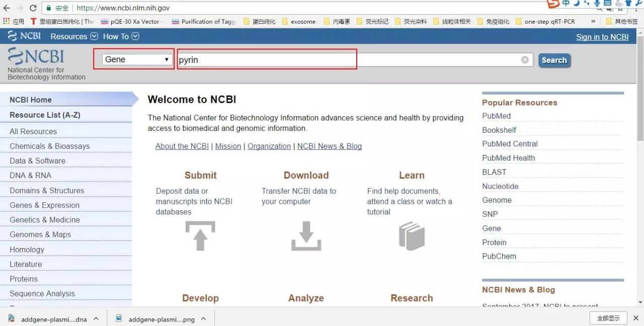Open the Sogou soft keyboard icon
The image size is (644, 326).
click(608, 4)
